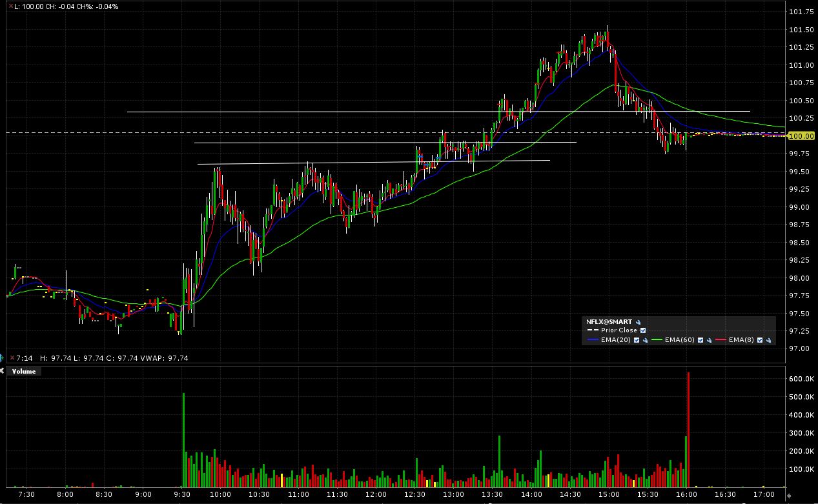The width and height of the screenshot is (818, 504).
Task: Click the 101.50 price axis label
Action: (801, 30)
